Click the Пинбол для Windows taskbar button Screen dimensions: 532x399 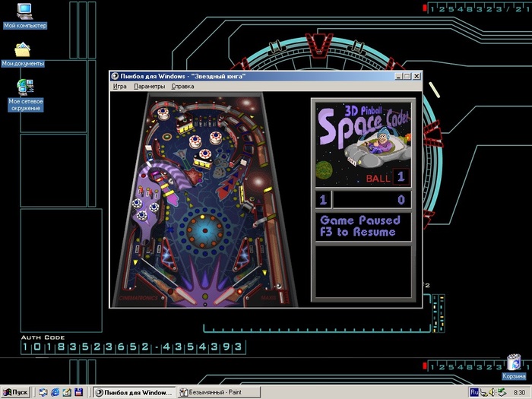point(134,392)
